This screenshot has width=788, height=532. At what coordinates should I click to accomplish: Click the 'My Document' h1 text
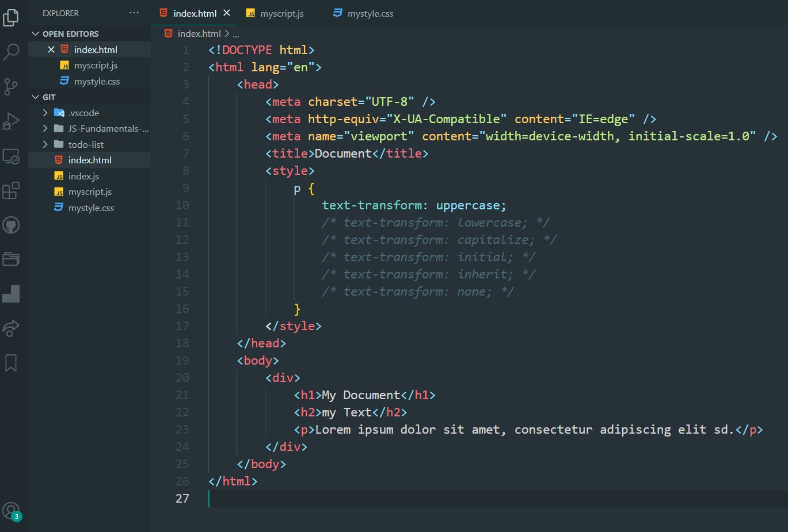coord(361,395)
